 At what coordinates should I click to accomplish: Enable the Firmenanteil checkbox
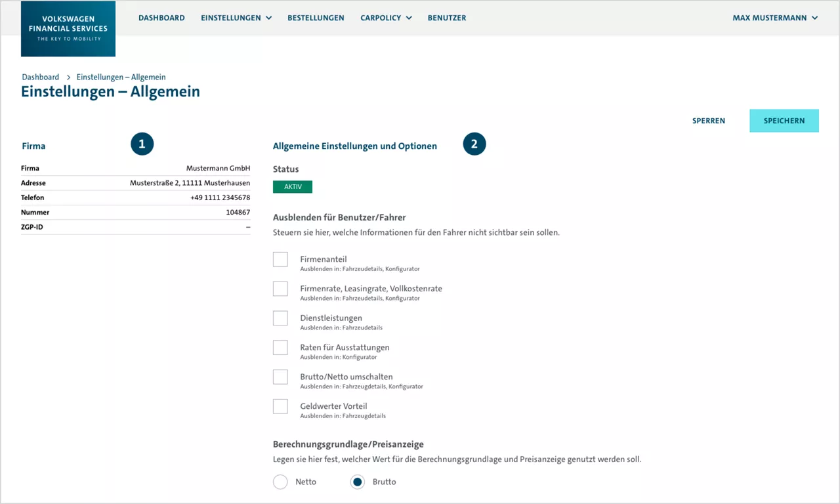280,259
